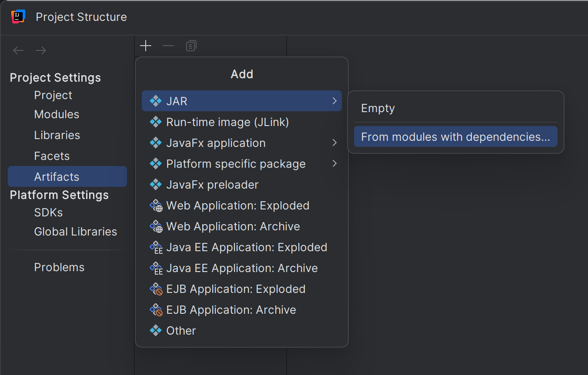Go to the Libraries section
The width and height of the screenshot is (588, 375).
[57, 135]
